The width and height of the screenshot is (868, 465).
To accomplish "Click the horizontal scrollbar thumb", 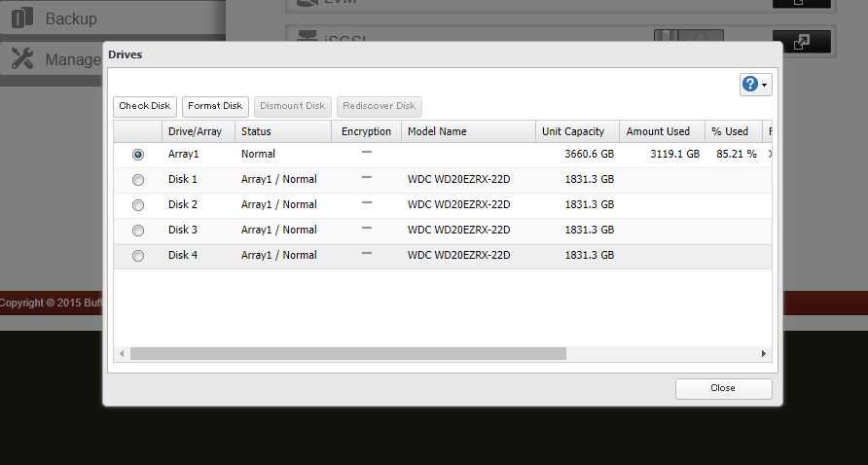I will point(348,354).
